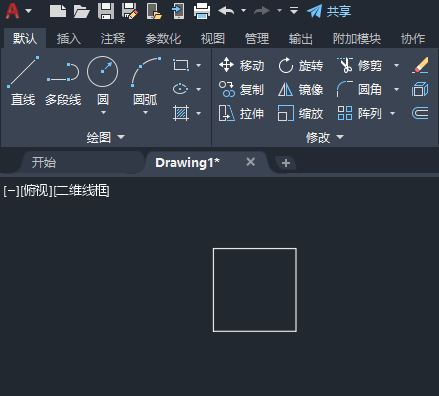Click the offset tool icon
This screenshot has height=396, width=439.
pos(420,113)
